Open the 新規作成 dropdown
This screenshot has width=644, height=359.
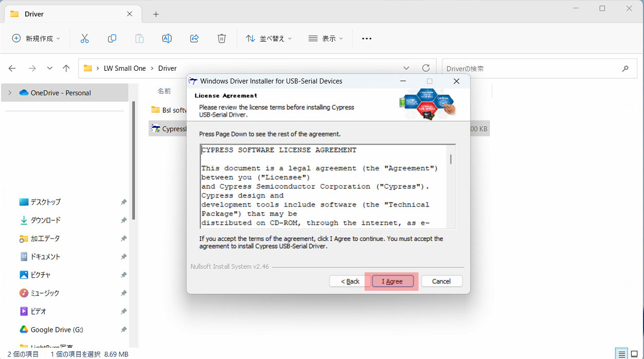[36, 38]
